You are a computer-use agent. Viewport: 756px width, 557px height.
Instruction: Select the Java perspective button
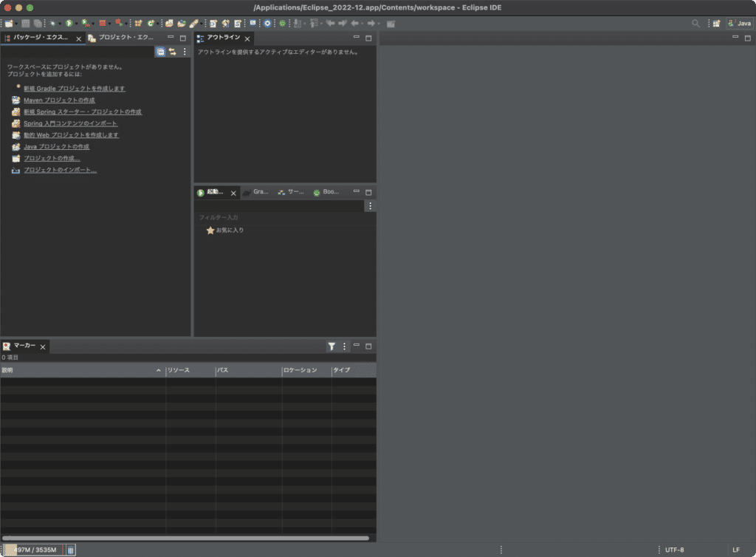740,24
